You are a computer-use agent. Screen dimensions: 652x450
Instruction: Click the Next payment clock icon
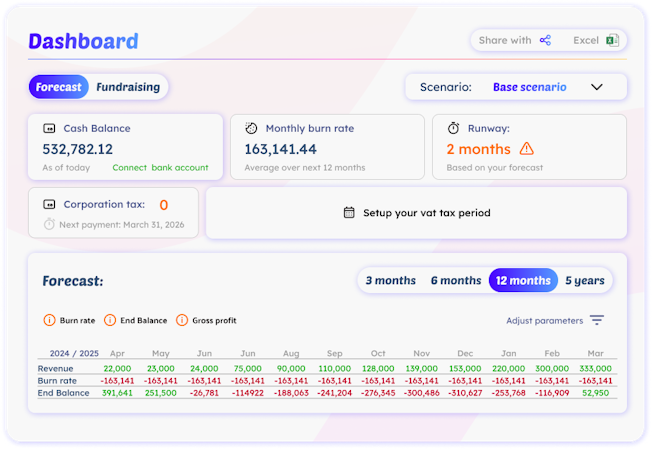49,224
